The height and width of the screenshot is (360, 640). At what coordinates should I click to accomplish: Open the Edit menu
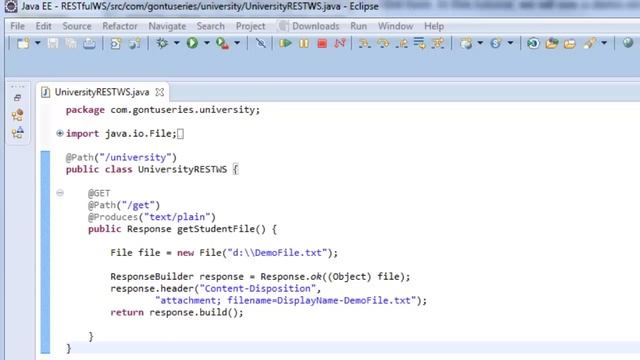pyautogui.click(x=43, y=26)
